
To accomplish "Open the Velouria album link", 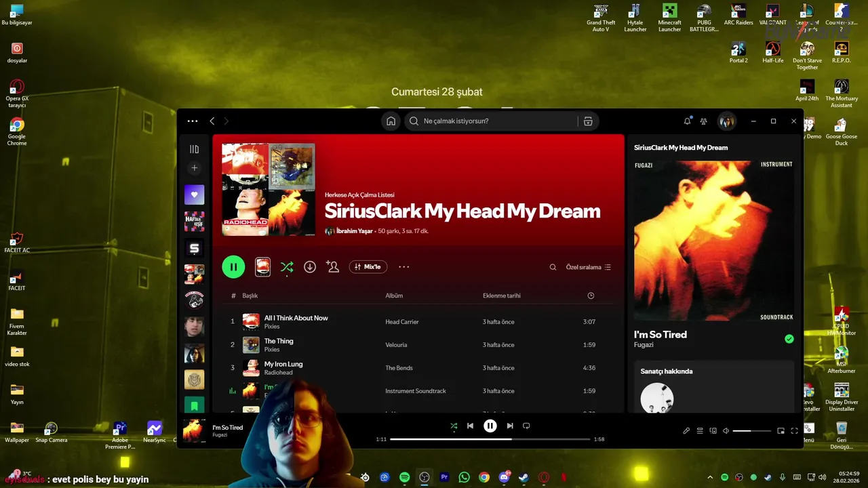I will [x=396, y=345].
